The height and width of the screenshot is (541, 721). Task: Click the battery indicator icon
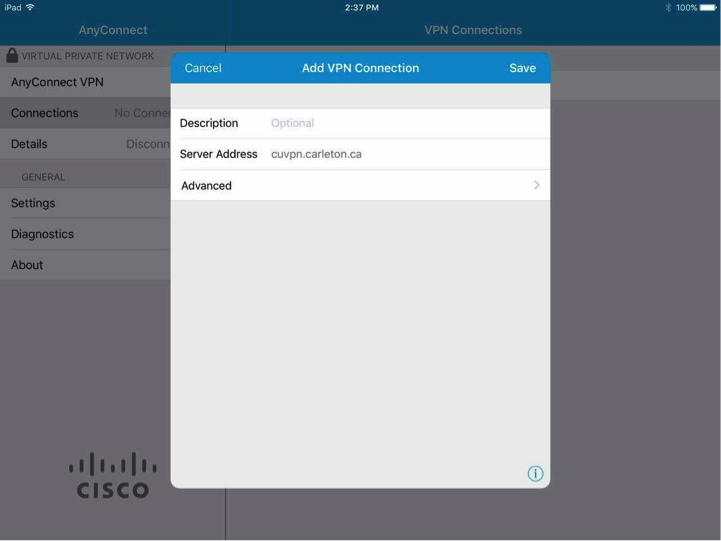coord(709,8)
